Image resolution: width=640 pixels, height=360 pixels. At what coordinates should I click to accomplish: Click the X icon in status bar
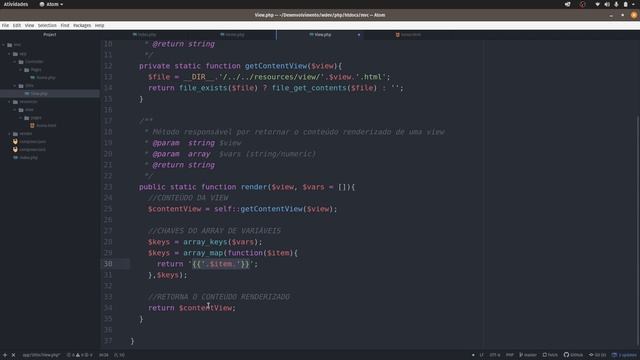[13, 355]
